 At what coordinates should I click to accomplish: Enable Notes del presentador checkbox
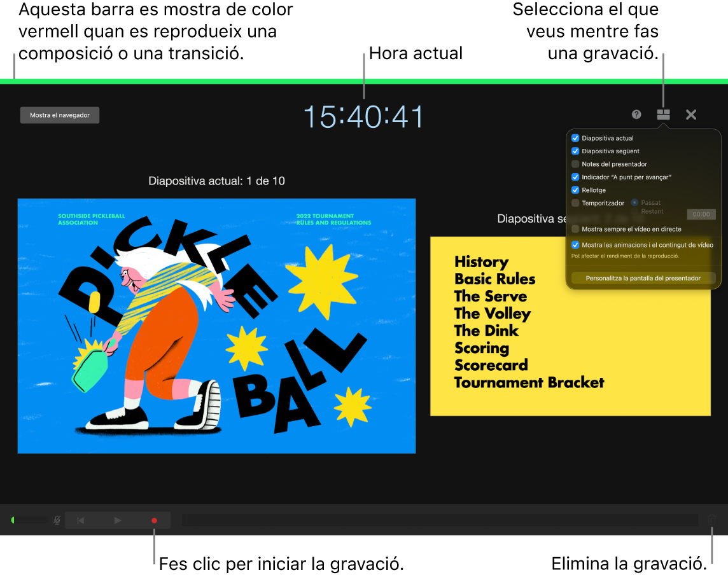point(575,164)
